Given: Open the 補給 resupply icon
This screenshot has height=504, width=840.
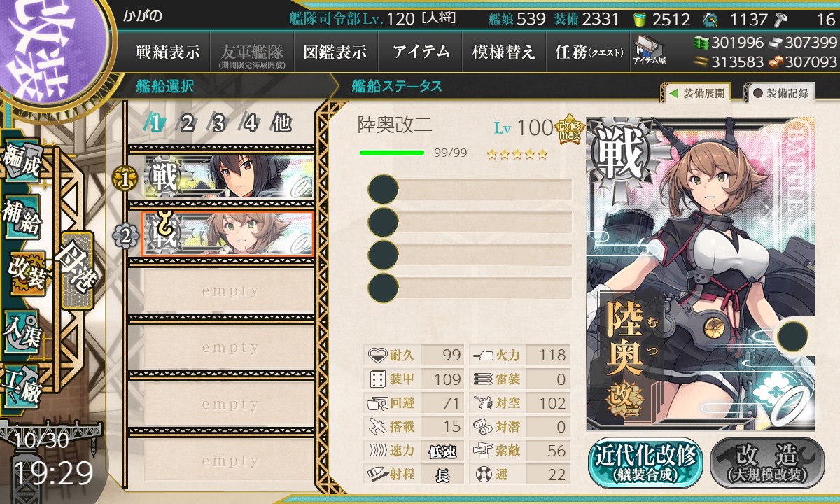Looking at the screenshot, I should click(x=22, y=217).
